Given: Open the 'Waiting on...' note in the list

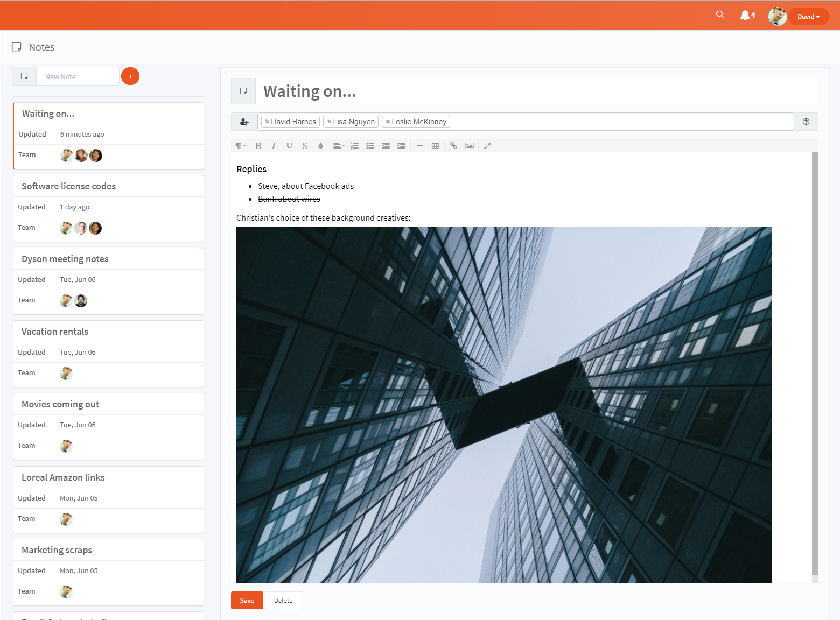Looking at the screenshot, I should point(48,114).
